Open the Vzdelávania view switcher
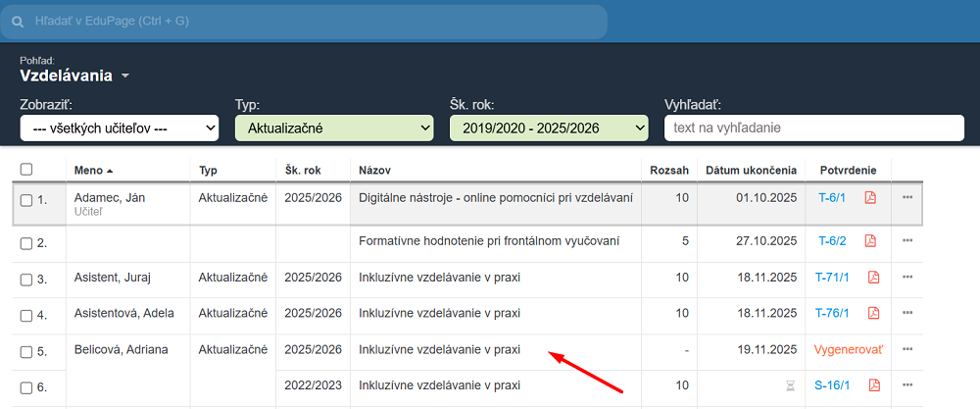 74,76
